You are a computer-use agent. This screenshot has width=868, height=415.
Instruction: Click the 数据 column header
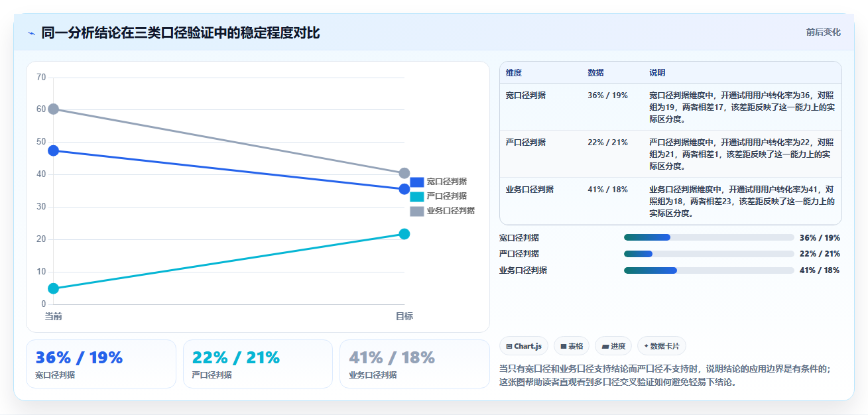595,73
